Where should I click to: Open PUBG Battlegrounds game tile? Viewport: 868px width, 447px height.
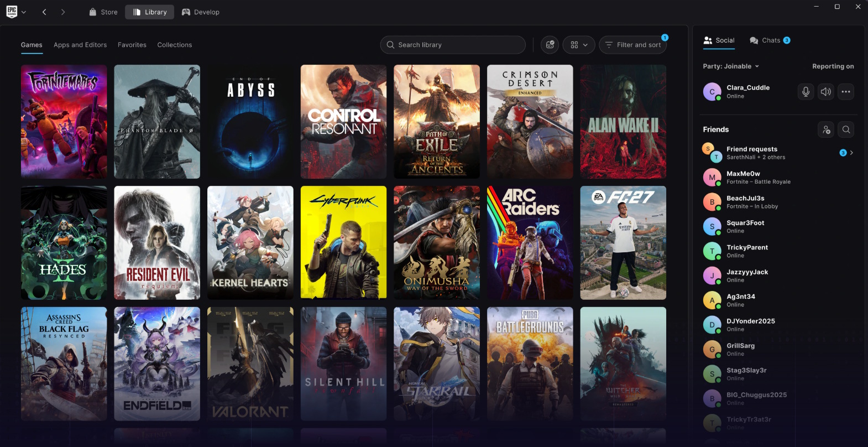coord(530,364)
